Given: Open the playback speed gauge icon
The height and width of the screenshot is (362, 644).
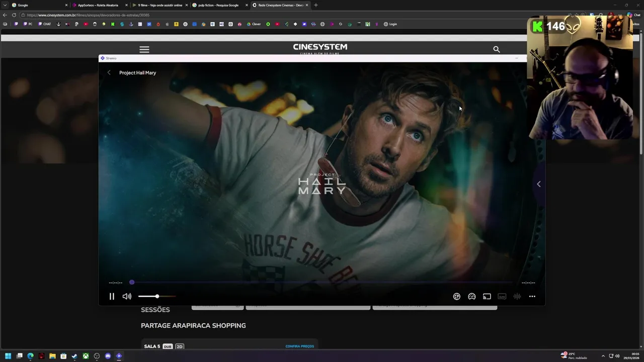Looking at the screenshot, I should [x=471, y=297].
